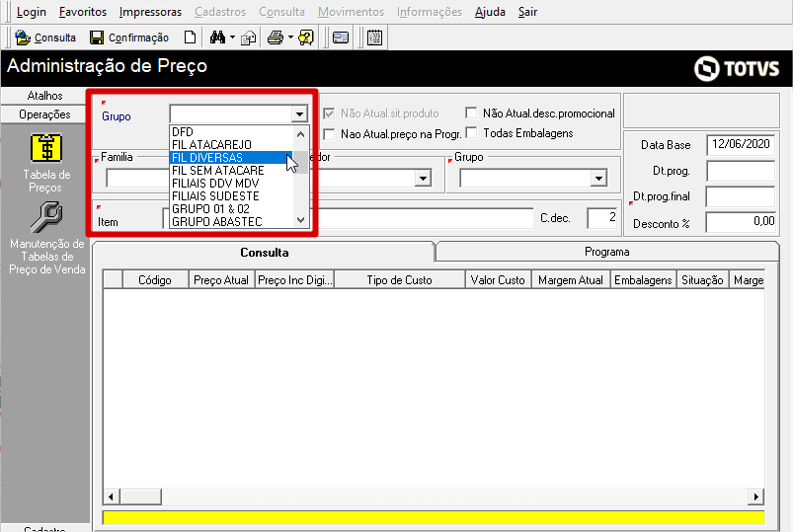The height and width of the screenshot is (532, 793).
Task: Open the printer dropdown arrow
Action: click(x=290, y=38)
